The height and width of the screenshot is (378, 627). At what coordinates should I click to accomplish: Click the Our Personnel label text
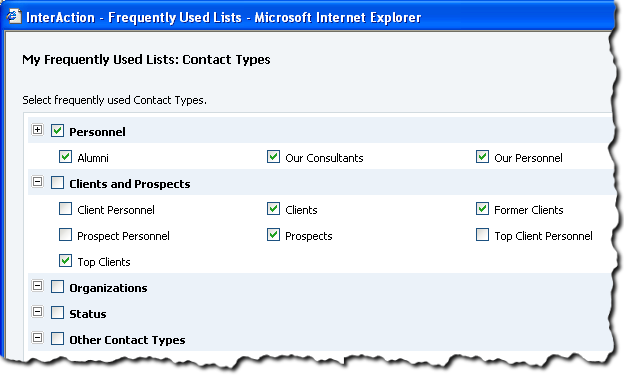point(528,158)
